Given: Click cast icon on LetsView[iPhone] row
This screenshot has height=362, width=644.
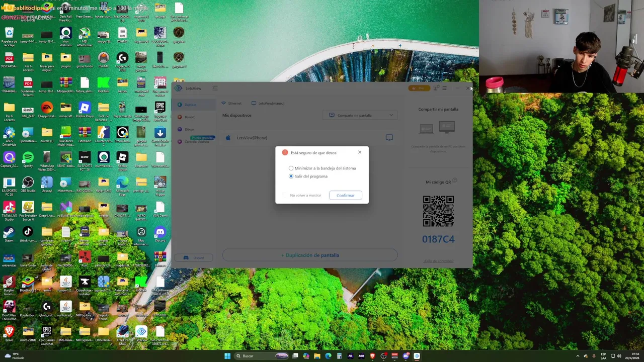Looking at the screenshot, I should pos(389,137).
